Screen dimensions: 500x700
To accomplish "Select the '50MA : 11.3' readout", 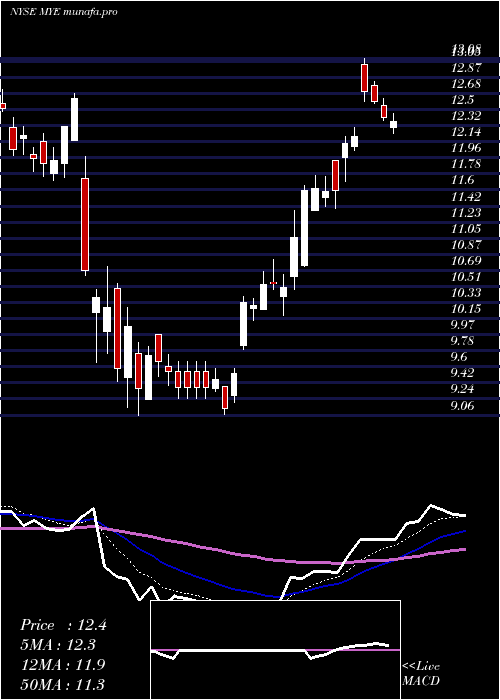I will click(x=63, y=684).
